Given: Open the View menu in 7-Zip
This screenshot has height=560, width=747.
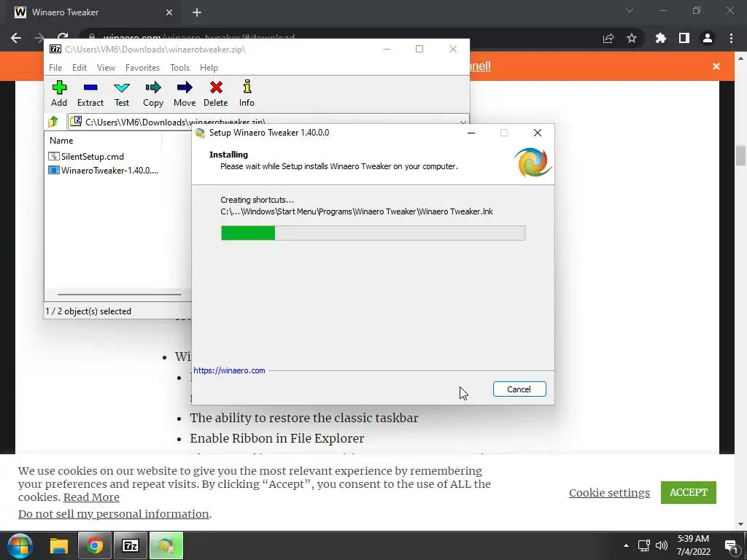Looking at the screenshot, I should [106, 68].
